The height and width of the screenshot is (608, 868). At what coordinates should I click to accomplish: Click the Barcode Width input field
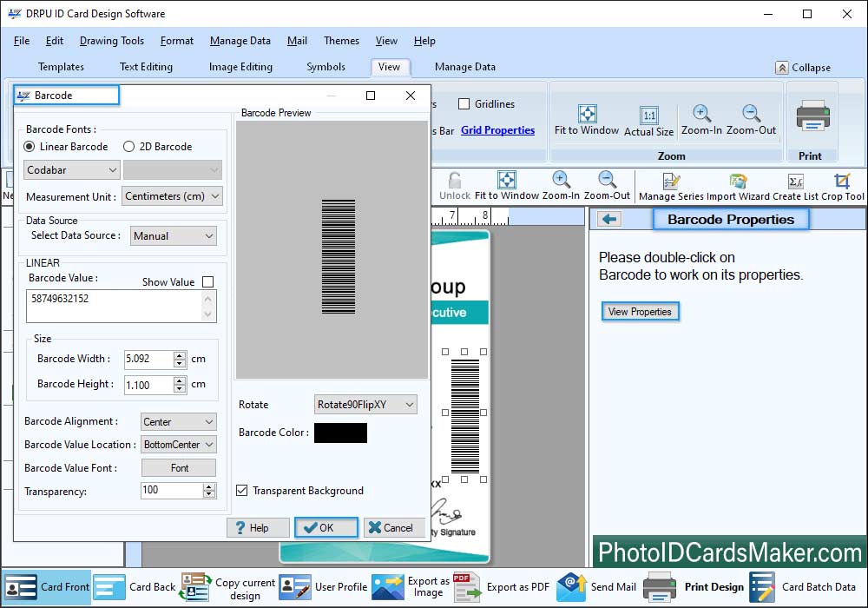(149, 360)
